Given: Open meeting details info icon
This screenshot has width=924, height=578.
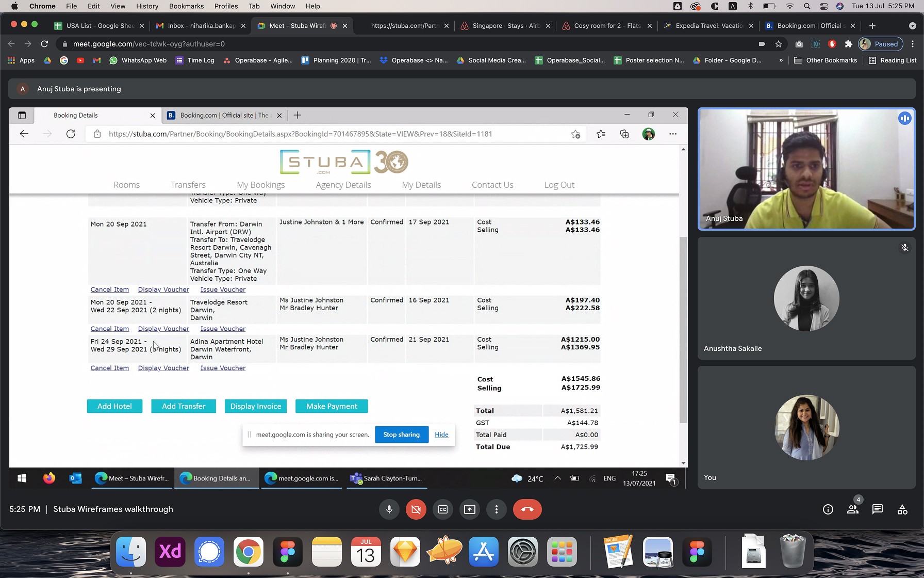Looking at the screenshot, I should click(x=828, y=509).
